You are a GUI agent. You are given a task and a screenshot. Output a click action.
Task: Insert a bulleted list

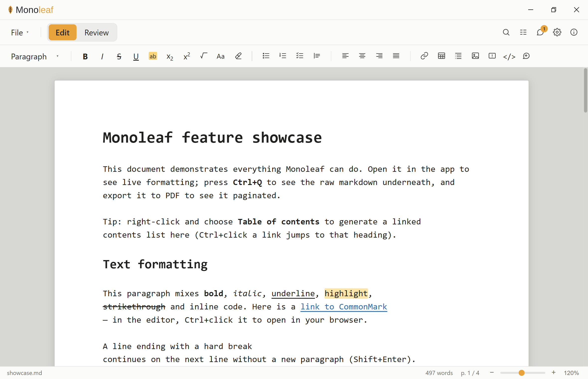tap(266, 56)
